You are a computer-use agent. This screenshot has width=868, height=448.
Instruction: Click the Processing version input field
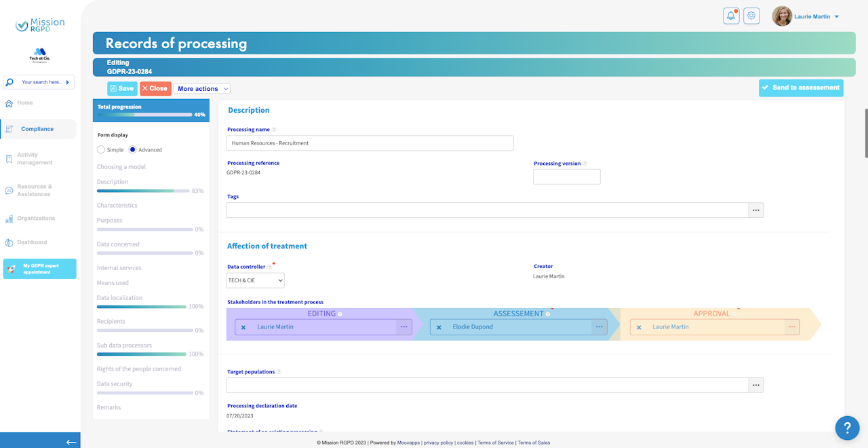[567, 176]
